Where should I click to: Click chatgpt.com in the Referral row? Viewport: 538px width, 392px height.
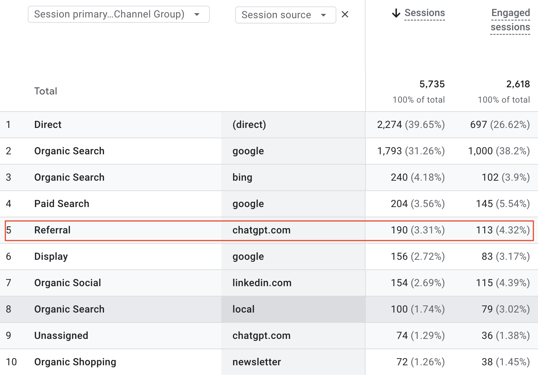tap(262, 230)
